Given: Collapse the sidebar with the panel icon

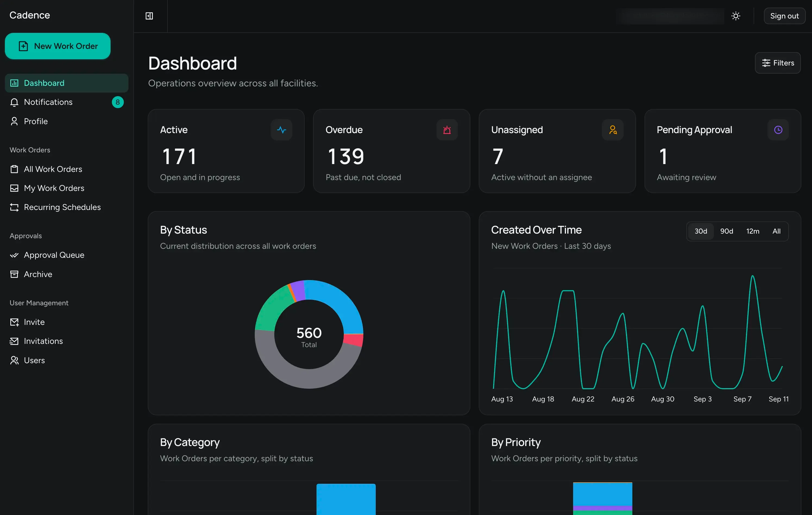Looking at the screenshot, I should [149, 16].
